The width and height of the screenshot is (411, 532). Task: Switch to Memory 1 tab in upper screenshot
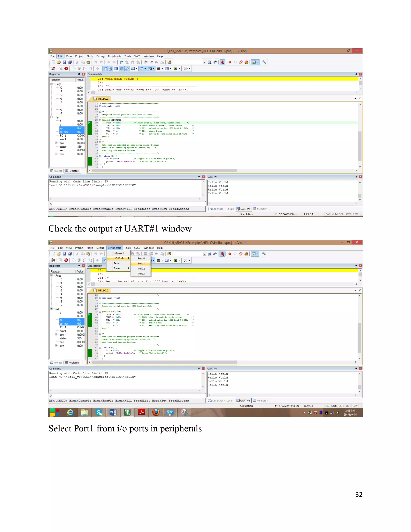(261, 209)
